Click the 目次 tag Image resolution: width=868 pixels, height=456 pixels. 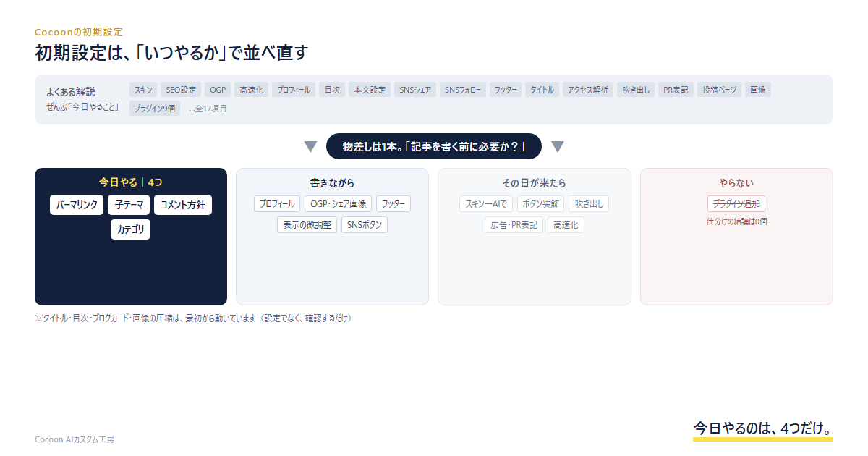(332, 90)
